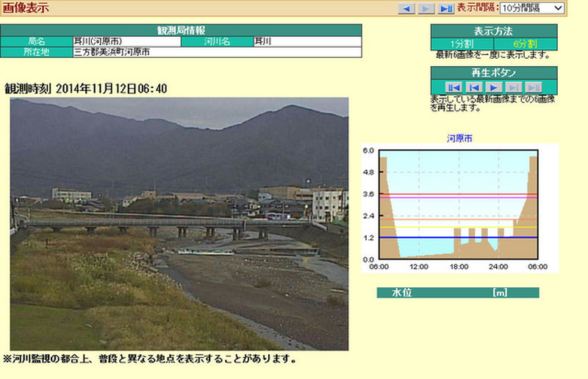
Task: Click the river camera image
Action: (x=179, y=223)
